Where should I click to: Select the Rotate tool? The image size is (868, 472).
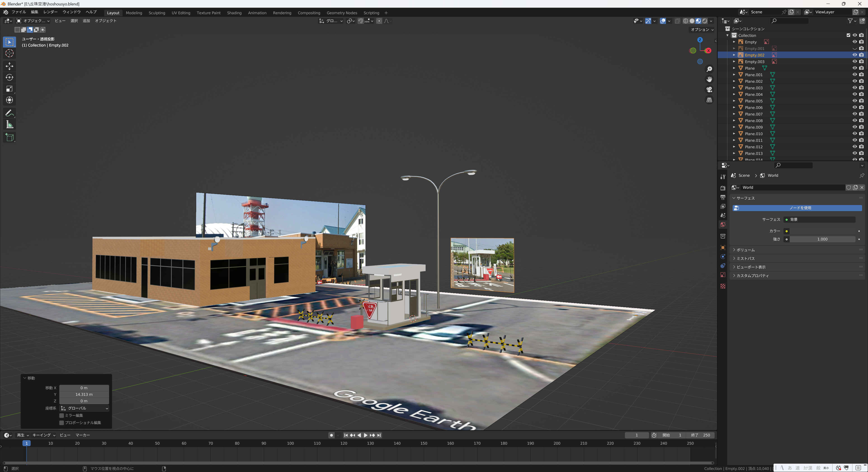pos(9,78)
